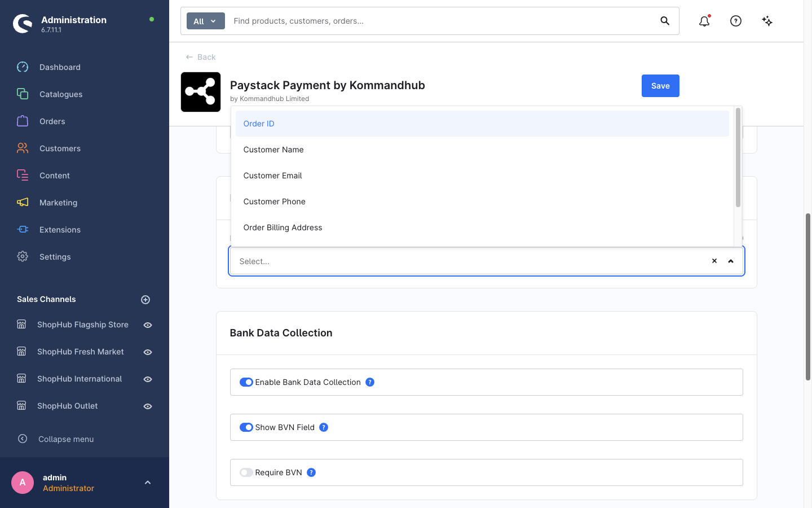Click the Customers people icon
This screenshot has width=812, height=508.
[x=23, y=148]
